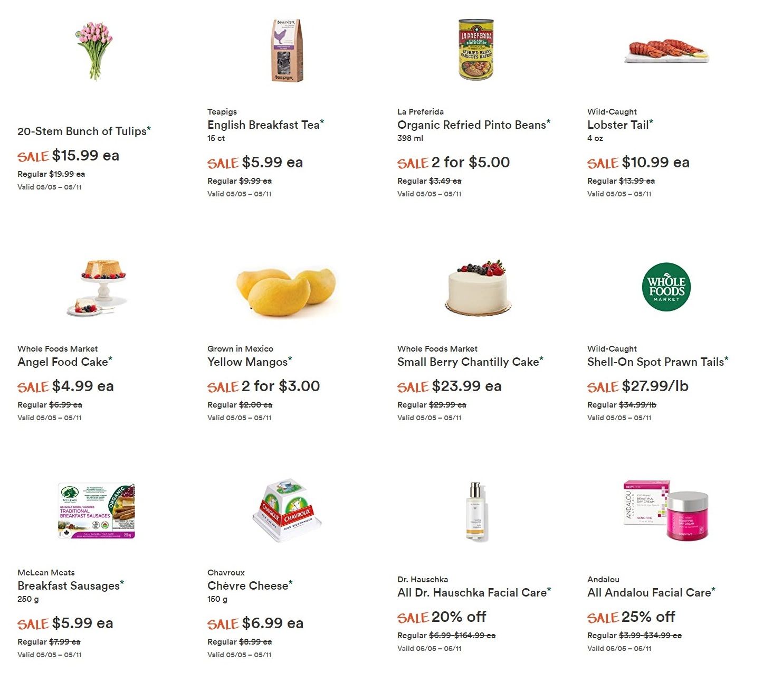Viewport: 763px width, 700px height.
Task: Open Organic Refried Pinto Beans listing
Action: 472,125
